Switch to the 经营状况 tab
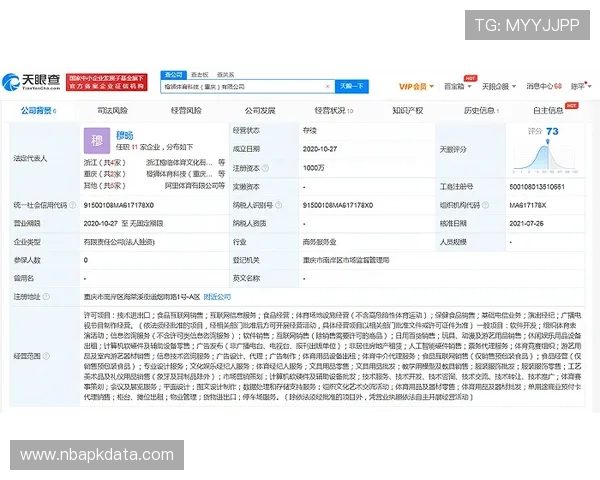The width and height of the screenshot is (600, 480). coord(334,111)
